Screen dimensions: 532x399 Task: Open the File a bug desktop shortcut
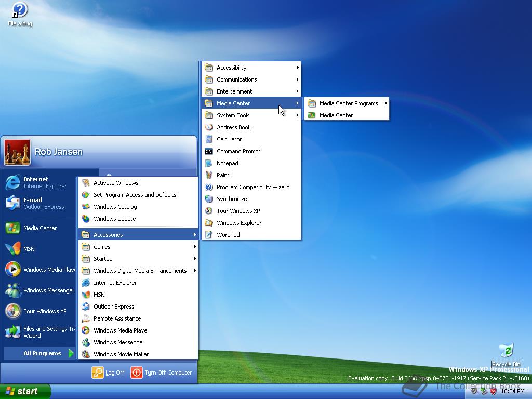(x=20, y=14)
